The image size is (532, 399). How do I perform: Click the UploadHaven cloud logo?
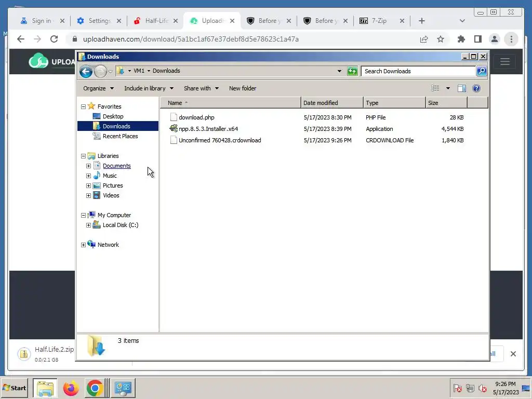pyautogui.click(x=38, y=61)
